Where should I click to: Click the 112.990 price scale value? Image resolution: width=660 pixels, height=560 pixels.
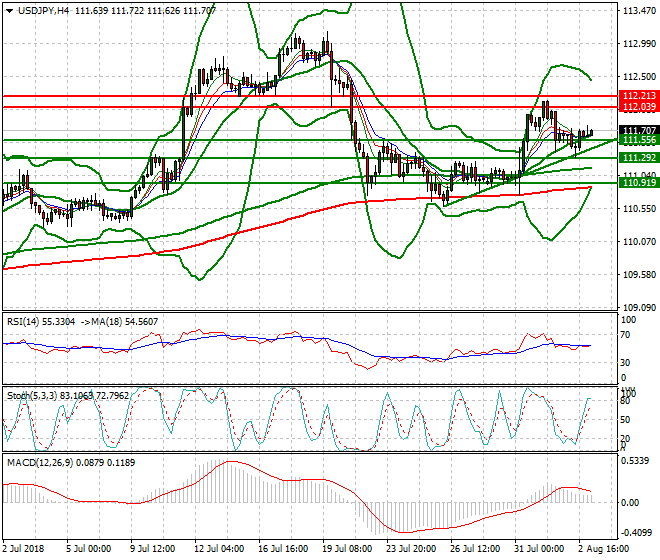[x=639, y=44]
